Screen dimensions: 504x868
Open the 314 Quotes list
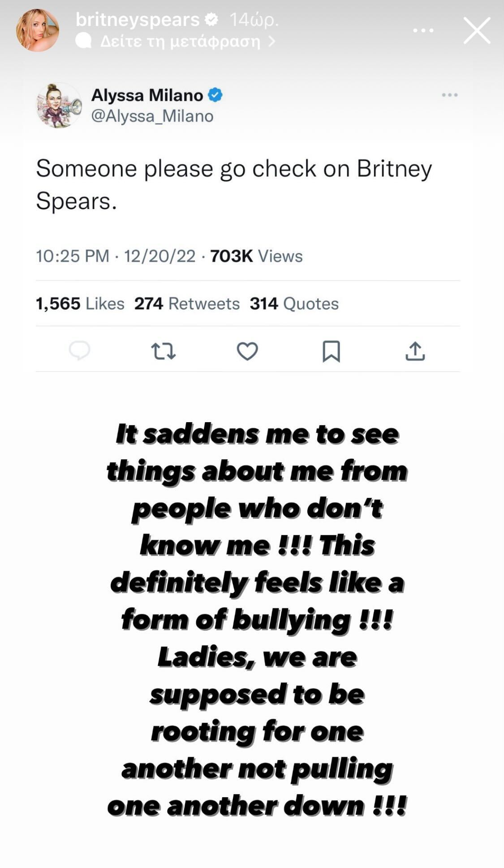[294, 304]
